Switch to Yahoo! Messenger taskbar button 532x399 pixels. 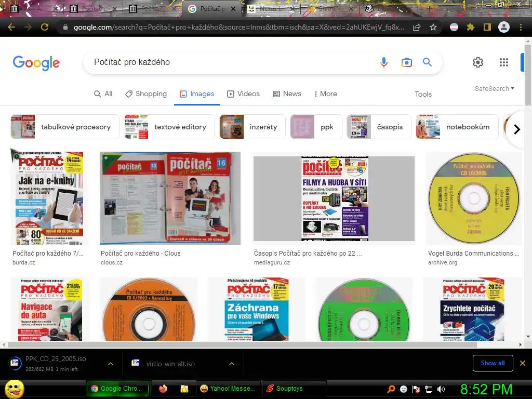click(228, 389)
